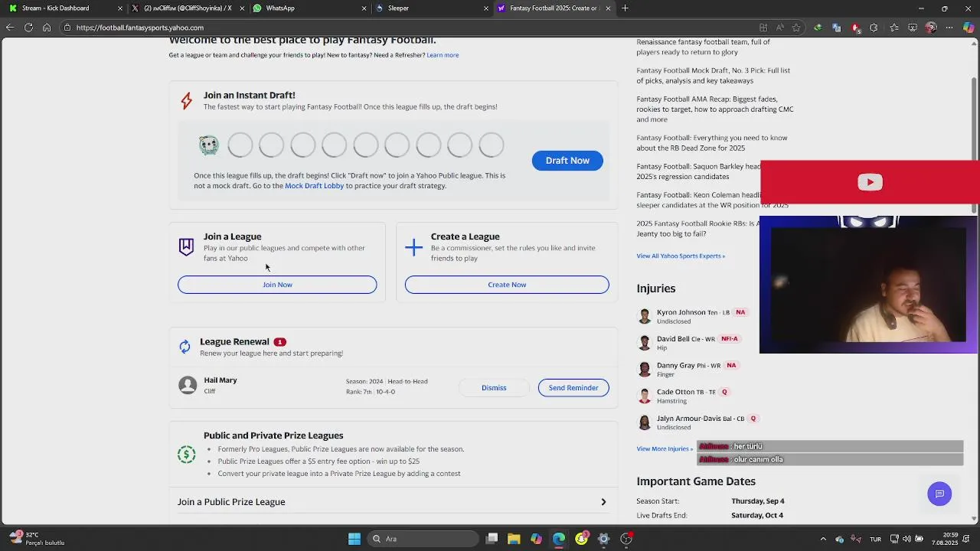
Task: Switch to the Sleeper tab
Action: [431, 8]
